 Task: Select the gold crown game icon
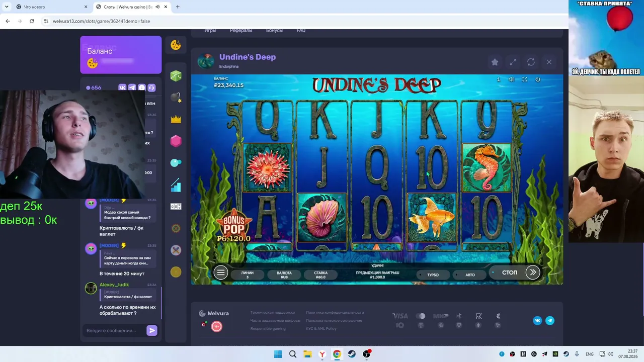pos(176,120)
